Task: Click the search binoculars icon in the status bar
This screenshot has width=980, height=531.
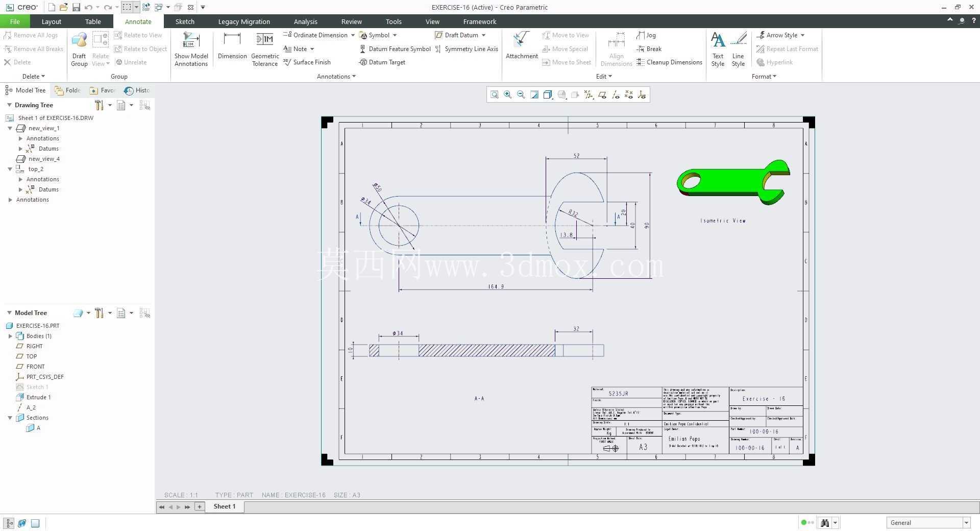Action: 824,523
